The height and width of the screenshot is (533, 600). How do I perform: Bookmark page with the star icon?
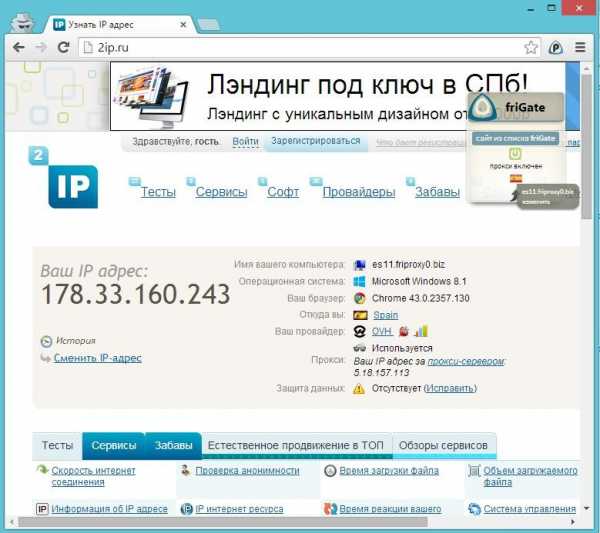point(531,47)
